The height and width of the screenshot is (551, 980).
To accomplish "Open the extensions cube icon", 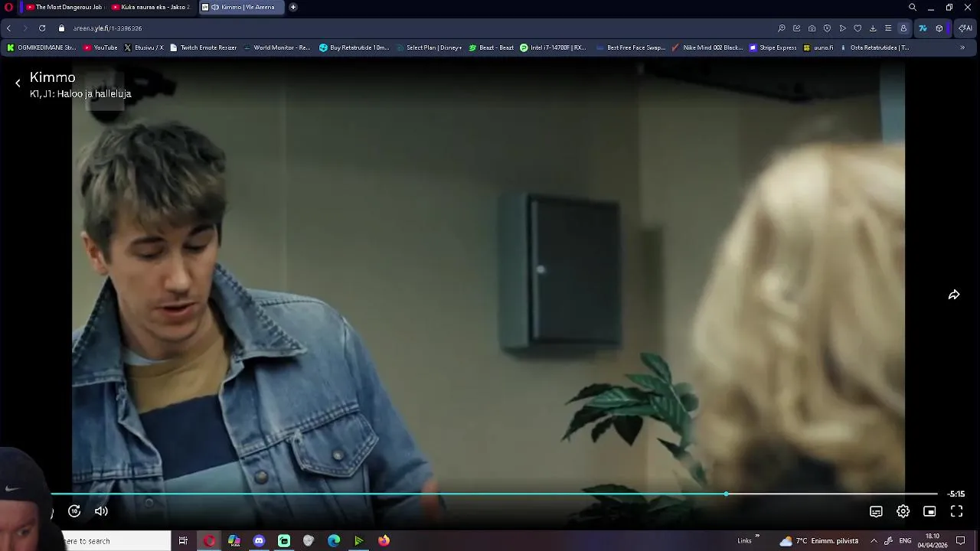I will pyautogui.click(x=939, y=28).
